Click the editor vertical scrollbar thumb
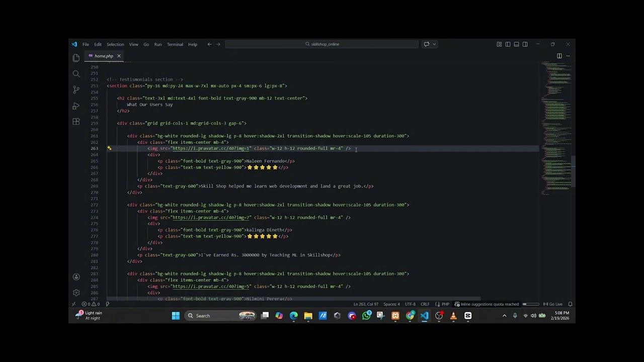Image resolution: width=644 pixels, height=362 pixels. (x=573, y=171)
